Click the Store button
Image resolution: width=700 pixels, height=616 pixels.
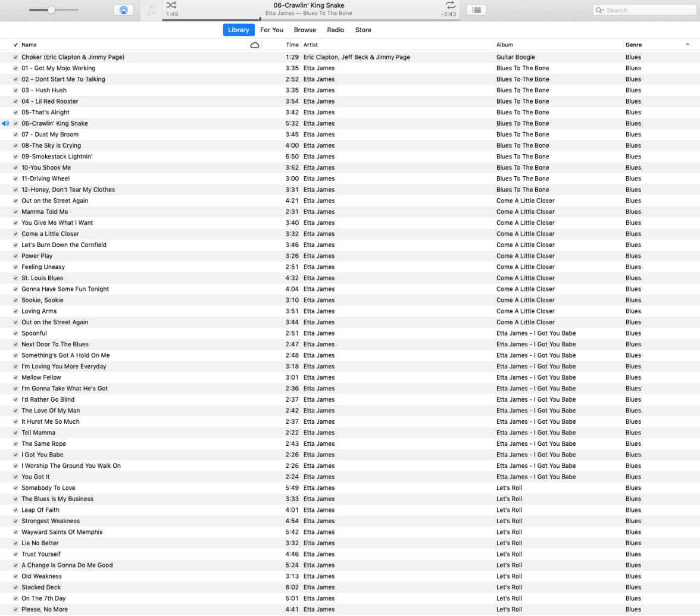coord(363,30)
